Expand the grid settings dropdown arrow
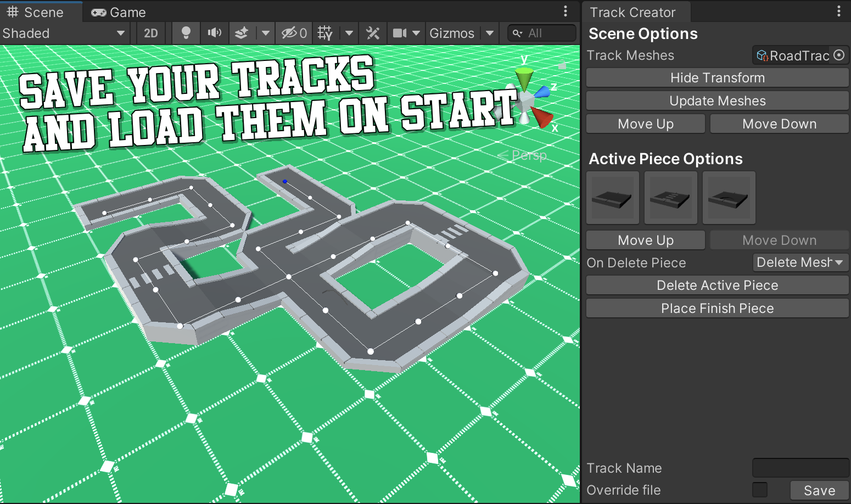Viewport: 851px width, 504px height. [x=349, y=33]
